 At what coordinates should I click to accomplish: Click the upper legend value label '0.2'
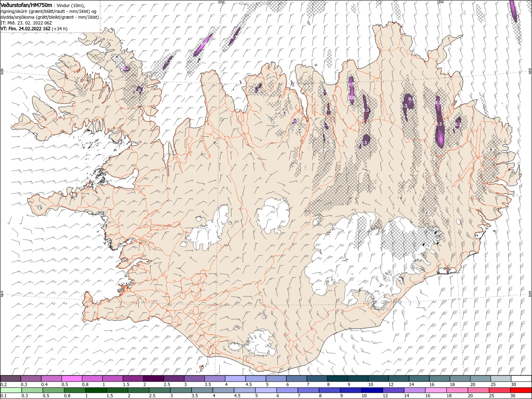pos(3,384)
